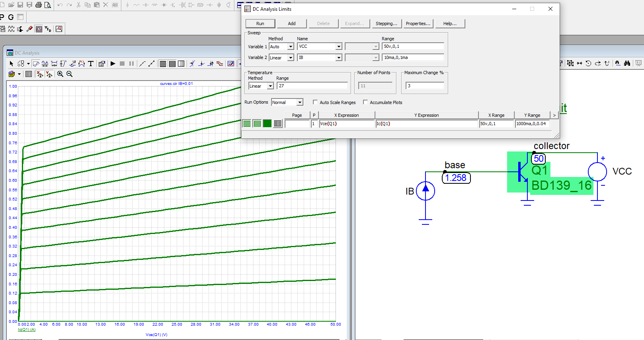Click the Y Expression column header
Viewport: 644px width, 340px height.
[x=426, y=115]
